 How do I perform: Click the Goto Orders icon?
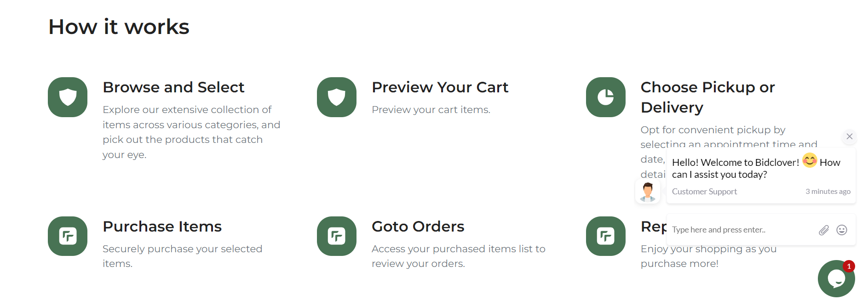tap(337, 236)
